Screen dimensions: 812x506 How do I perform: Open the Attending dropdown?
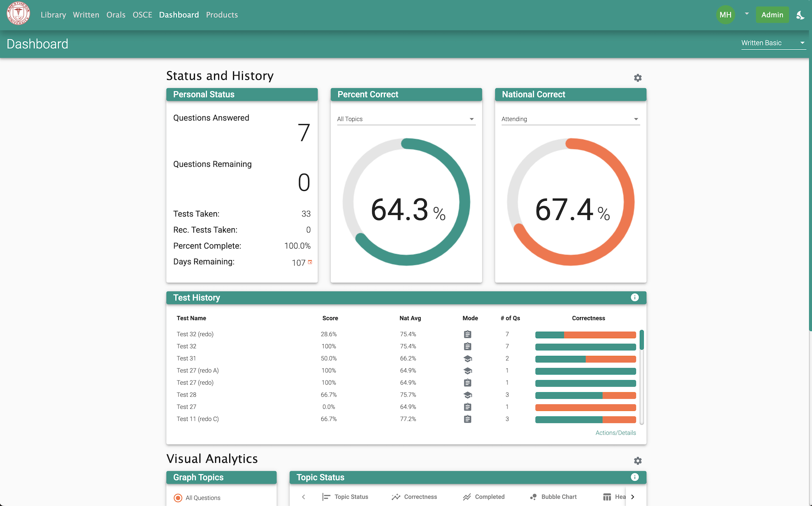point(570,119)
